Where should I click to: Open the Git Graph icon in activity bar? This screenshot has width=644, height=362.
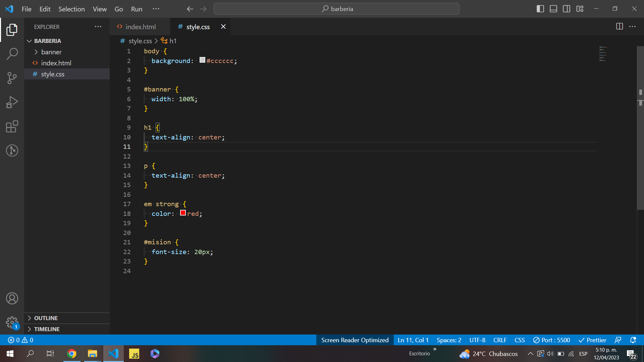click(12, 150)
